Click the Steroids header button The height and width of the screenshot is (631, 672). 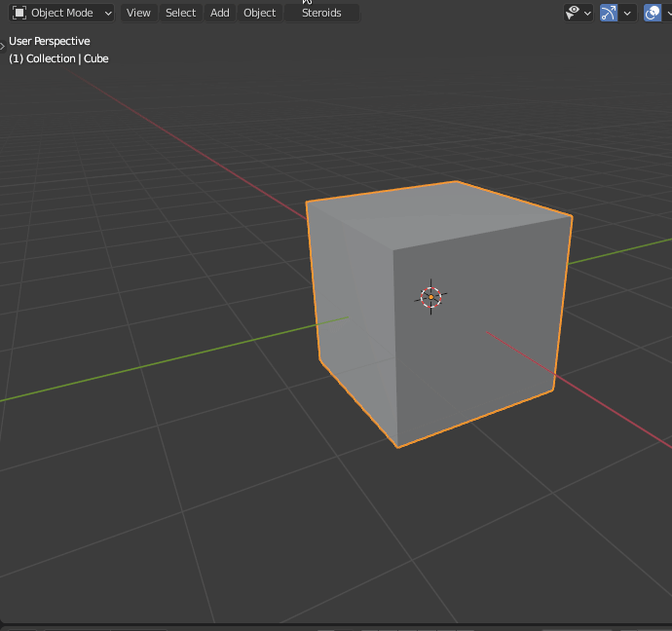[321, 13]
